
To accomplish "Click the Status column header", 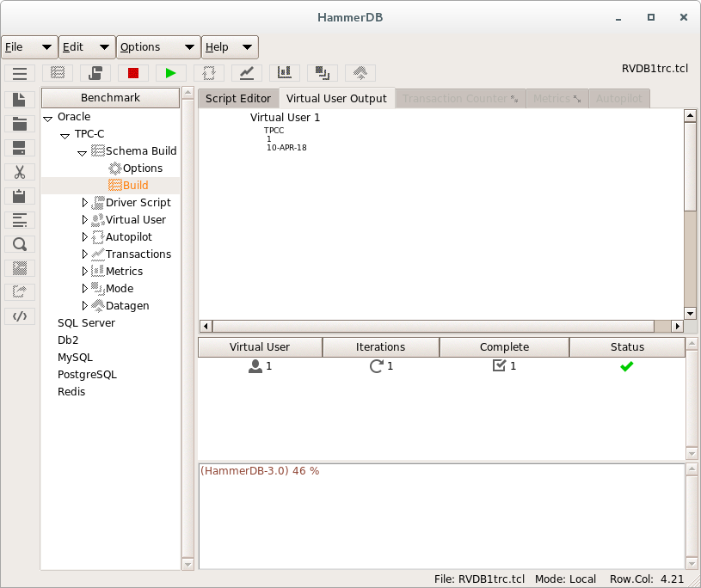I will 627,347.
